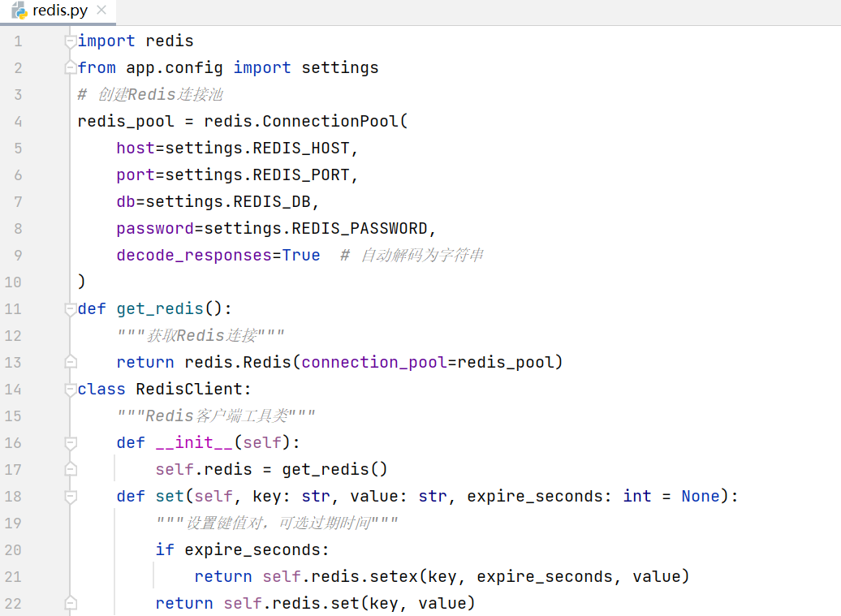
Task: Click line number 4 in the gutter
Action: [x=17, y=121]
